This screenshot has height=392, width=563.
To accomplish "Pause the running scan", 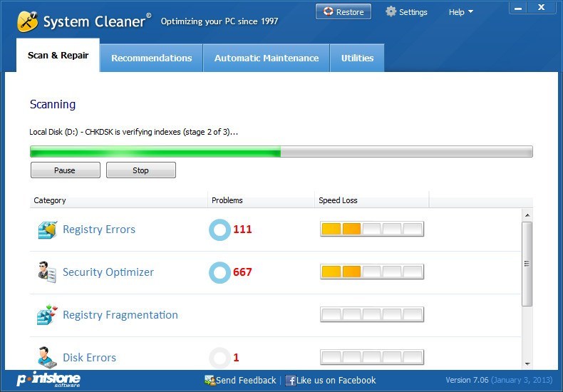I will click(66, 170).
